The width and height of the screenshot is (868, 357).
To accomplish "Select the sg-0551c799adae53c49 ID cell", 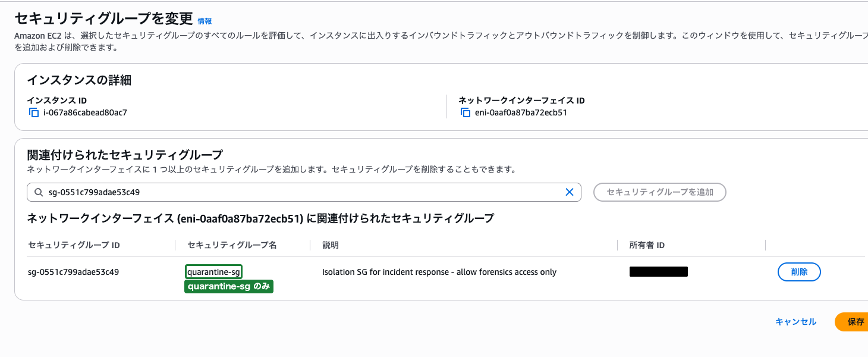I will (x=74, y=272).
